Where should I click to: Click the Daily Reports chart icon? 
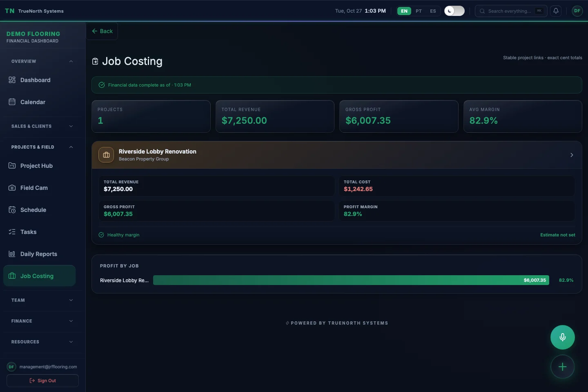(x=12, y=254)
